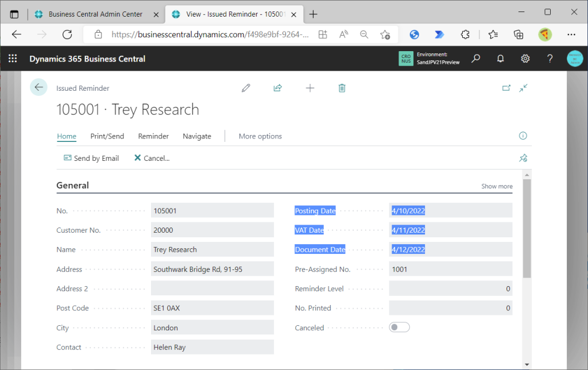Open a new browser tab
The image size is (588, 370).
click(313, 14)
